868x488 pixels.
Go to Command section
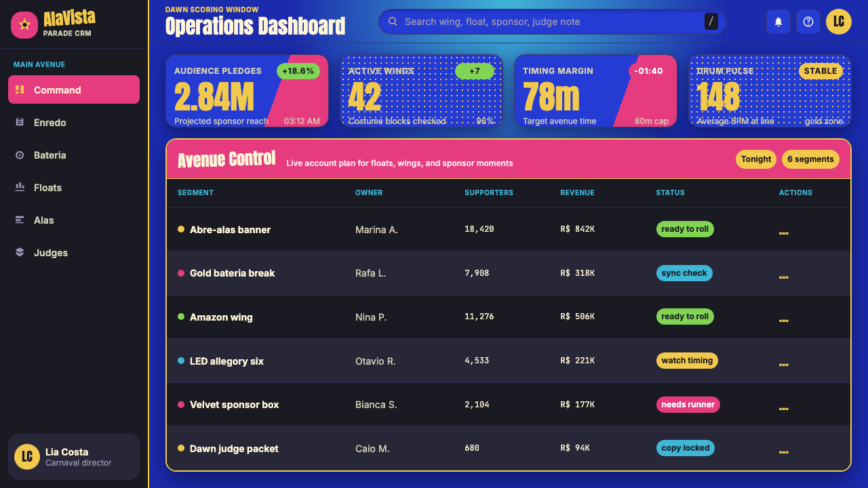(74, 89)
